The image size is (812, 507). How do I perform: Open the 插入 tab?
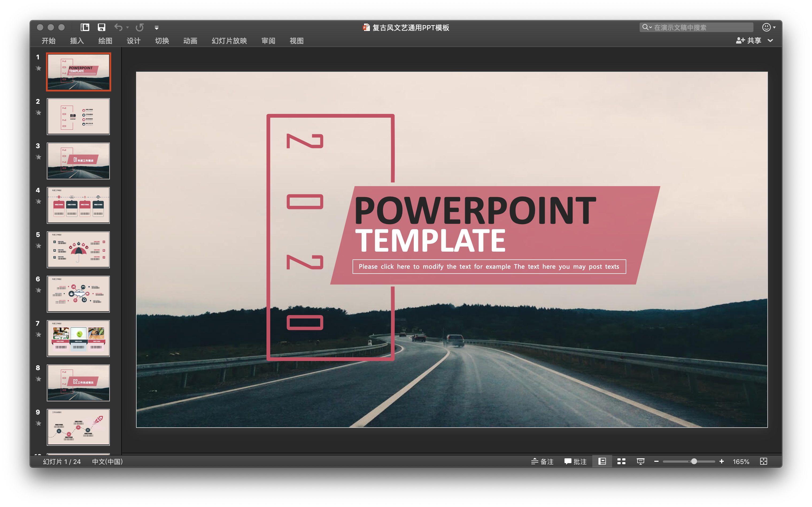tap(77, 41)
